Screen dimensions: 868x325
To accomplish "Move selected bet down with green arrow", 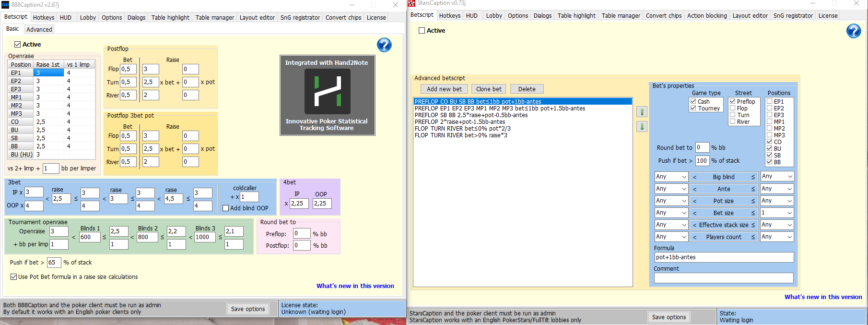I will coord(642,127).
